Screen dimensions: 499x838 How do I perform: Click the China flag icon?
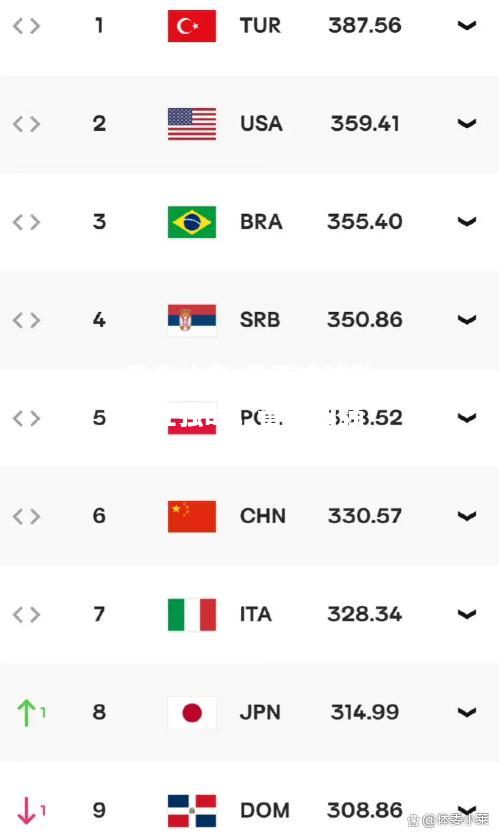click(x=192, y=516)
